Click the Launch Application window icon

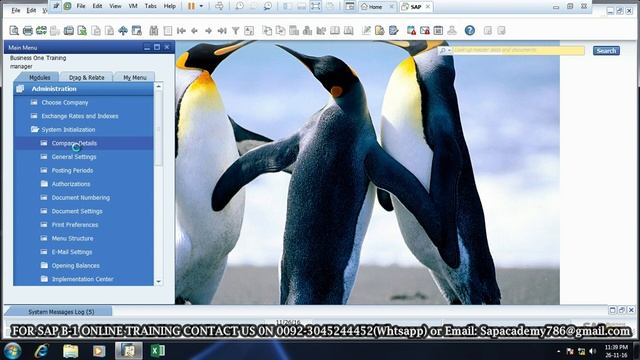tap(123, 31)
